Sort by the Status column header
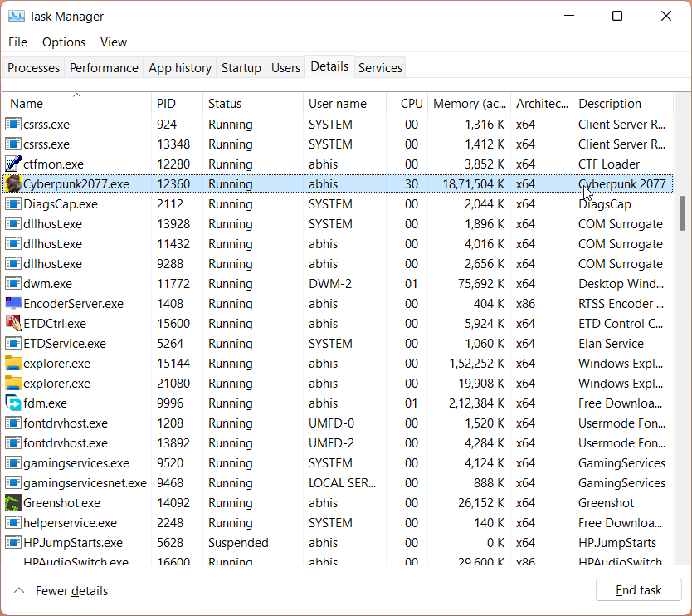 253,103
